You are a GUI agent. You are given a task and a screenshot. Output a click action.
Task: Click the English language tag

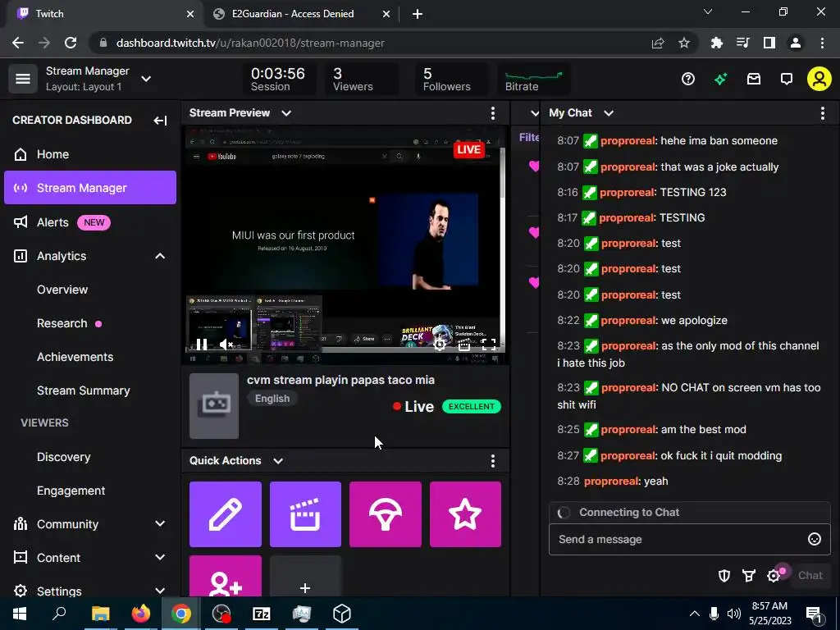[x=272, y=399]
